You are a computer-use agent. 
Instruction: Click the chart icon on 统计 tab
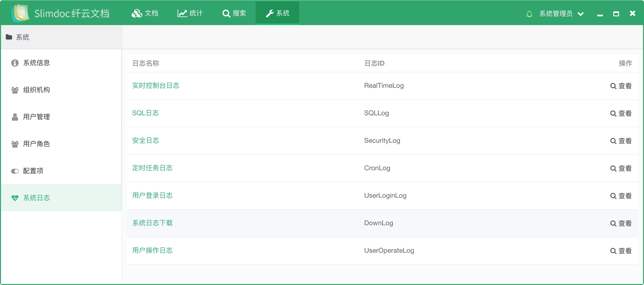pos(182,13)
